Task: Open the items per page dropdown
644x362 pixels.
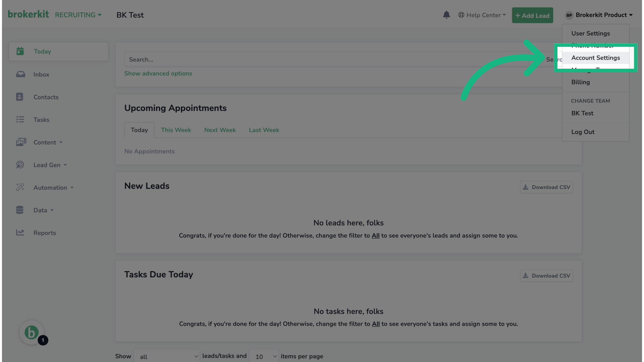Action: pos(264,356)
